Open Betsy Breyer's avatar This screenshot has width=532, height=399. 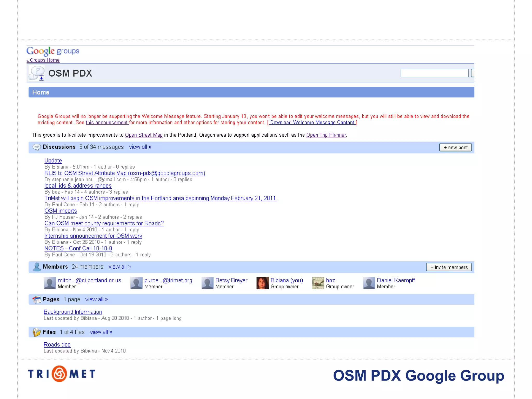(207, 283)
